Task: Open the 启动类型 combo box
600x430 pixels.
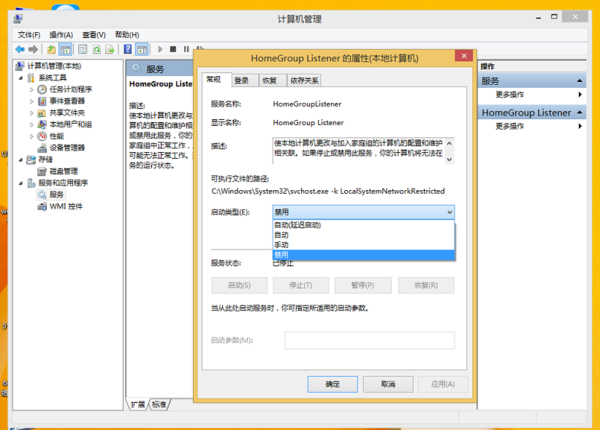Action: tap(364, 212)
